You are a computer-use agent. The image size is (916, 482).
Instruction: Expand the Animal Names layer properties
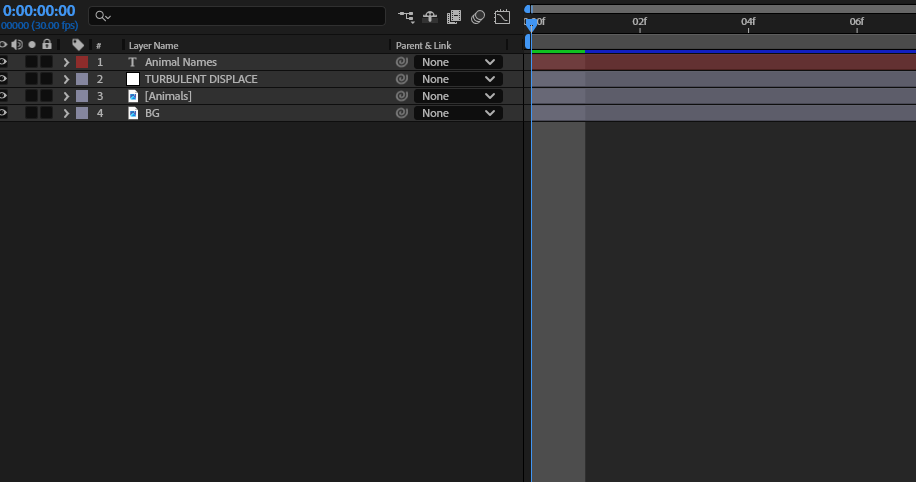(66, 63)
